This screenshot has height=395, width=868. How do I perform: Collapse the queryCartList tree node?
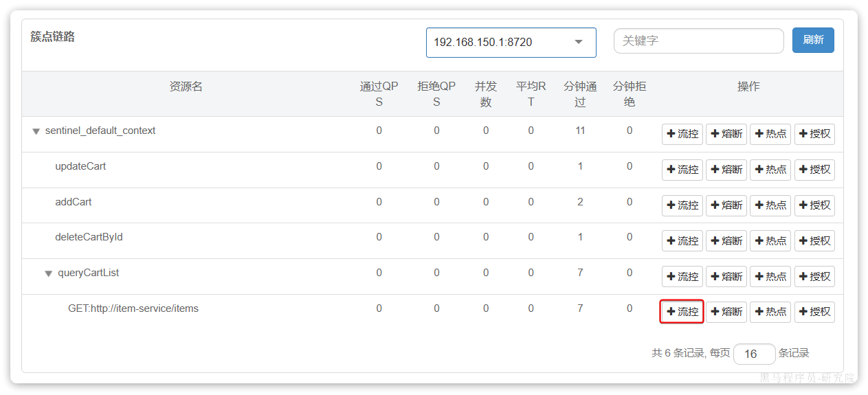[49, 273]
